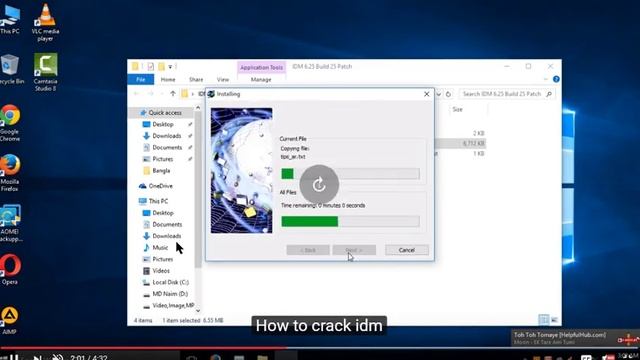Refresh the Explorer folder view
This screenshot has width=640, height=360.
coord(448,94)
